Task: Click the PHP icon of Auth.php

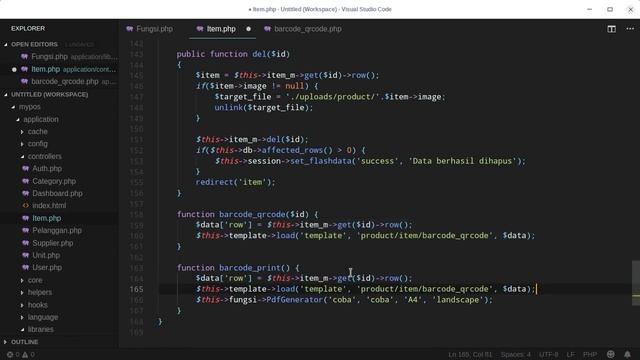Action: click(x=26, y=169)
